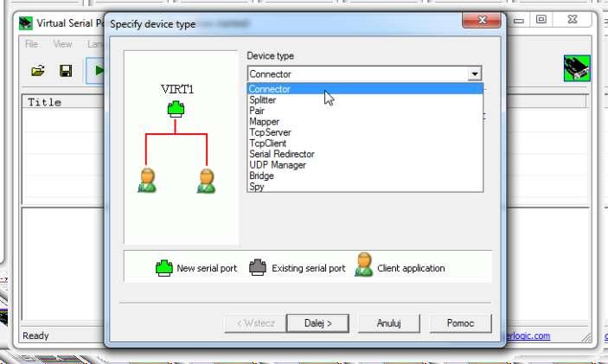Select Connector in device type list
This screenshot has width=608, height=364.
(x=365, y=89)
